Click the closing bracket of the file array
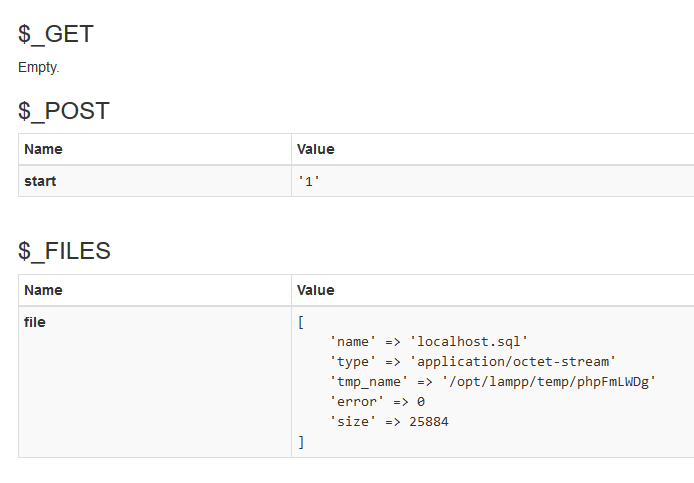Image resolution: width=694 pixels, height=483 pixels. coord(301,441)
